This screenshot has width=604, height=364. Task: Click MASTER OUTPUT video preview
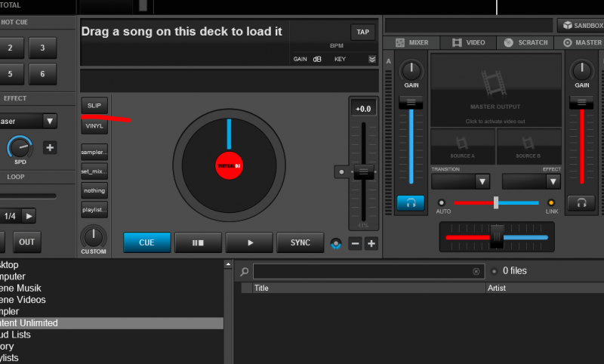click(x=496, y=91)
